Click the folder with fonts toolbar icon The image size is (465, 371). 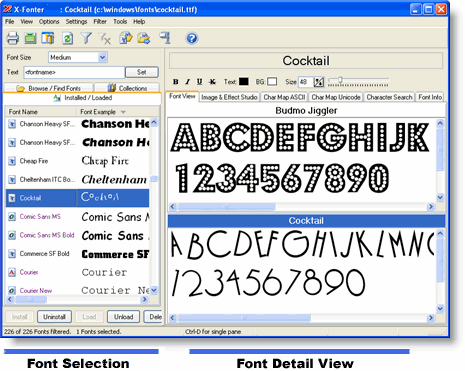coord(126,38)
